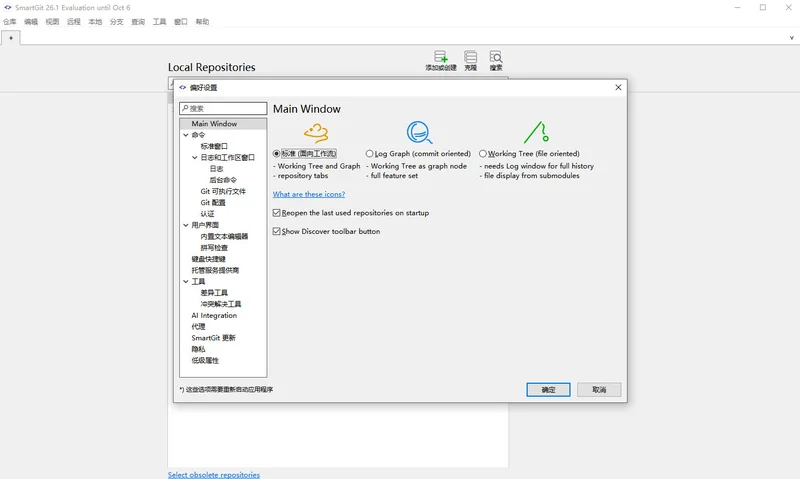Select 代理 tree item

[x=198, y=326]
